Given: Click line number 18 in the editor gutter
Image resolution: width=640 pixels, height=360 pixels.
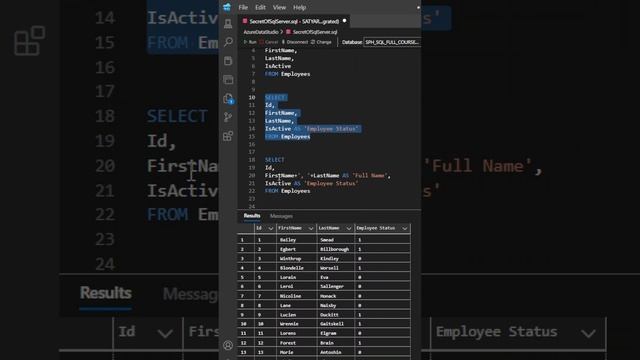Looking at the screenshot, I should pos(252,160).
